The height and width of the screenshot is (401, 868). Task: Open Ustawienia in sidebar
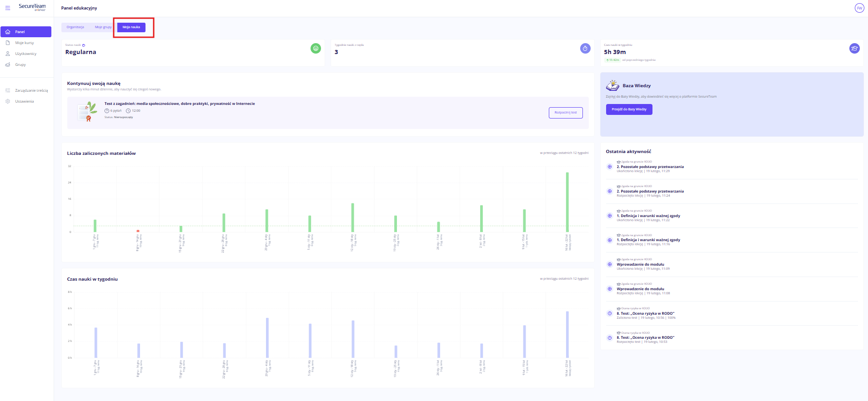point(25,101)
